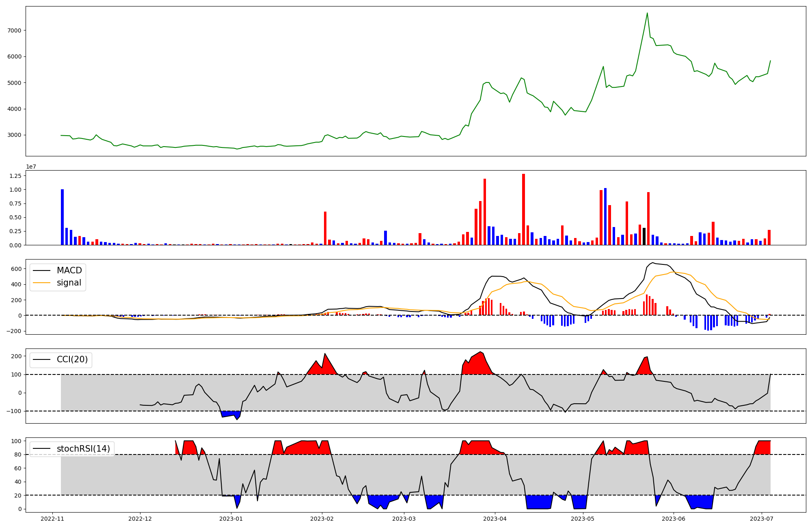Image resolution: width=812 pixels, height=528 pixels.
Task: Click the stochRSI(14) legend entry
Action: pyautogui.click(x=83, y=449)
